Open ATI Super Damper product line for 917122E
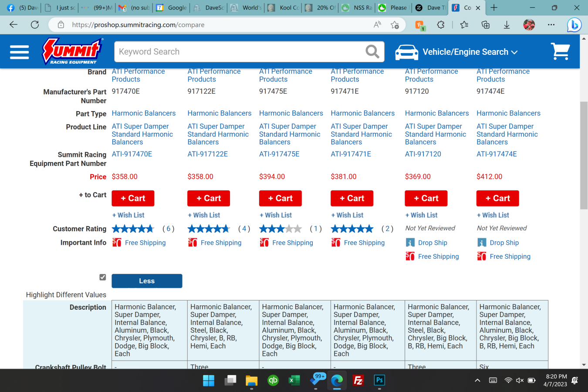This screenshot has width=588, height=392. tap(218, 134)
